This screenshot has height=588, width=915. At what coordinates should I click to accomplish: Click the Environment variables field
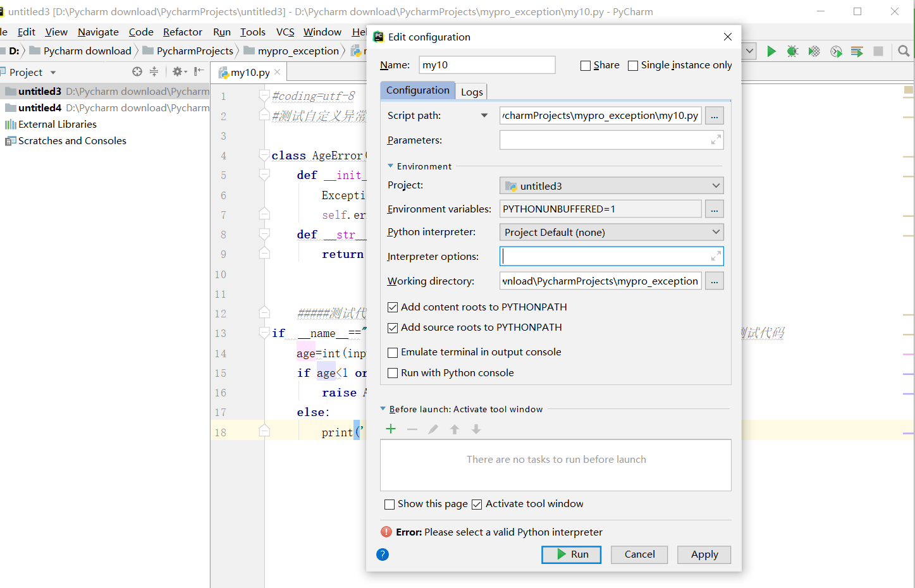pyautogui.click(x=601, y=209)
